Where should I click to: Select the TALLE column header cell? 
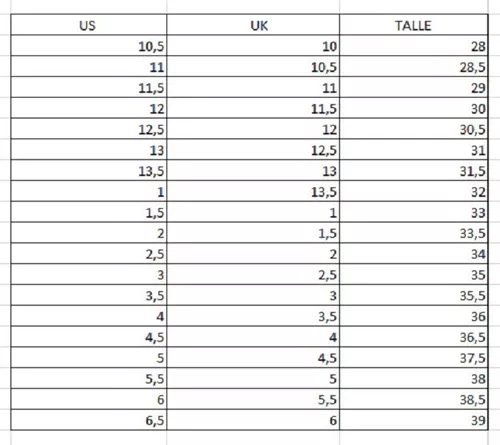tap(414, 25)
